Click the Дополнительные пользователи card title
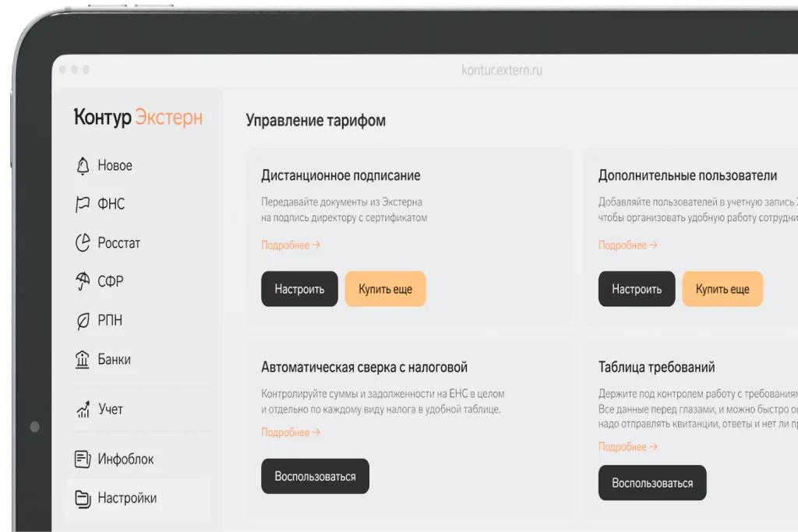The height and width of the screenshot is (532, 798). [x=687, y=175]
